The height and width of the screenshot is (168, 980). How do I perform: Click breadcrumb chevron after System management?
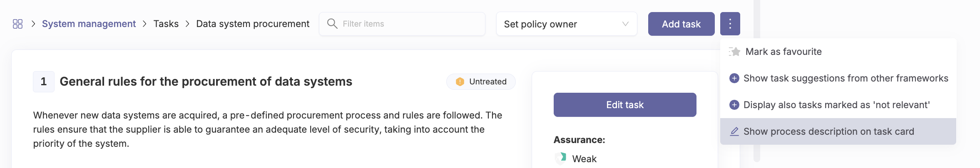tap(144, 24)
